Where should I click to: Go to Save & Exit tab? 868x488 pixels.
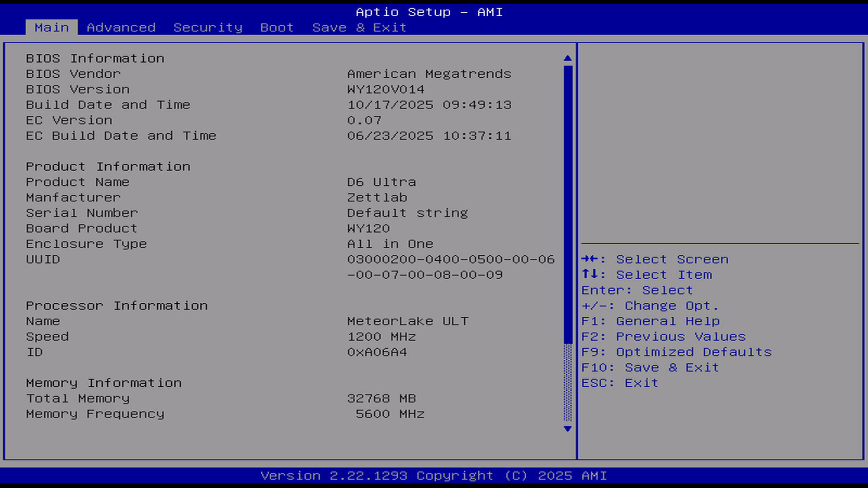click(359, 28)
